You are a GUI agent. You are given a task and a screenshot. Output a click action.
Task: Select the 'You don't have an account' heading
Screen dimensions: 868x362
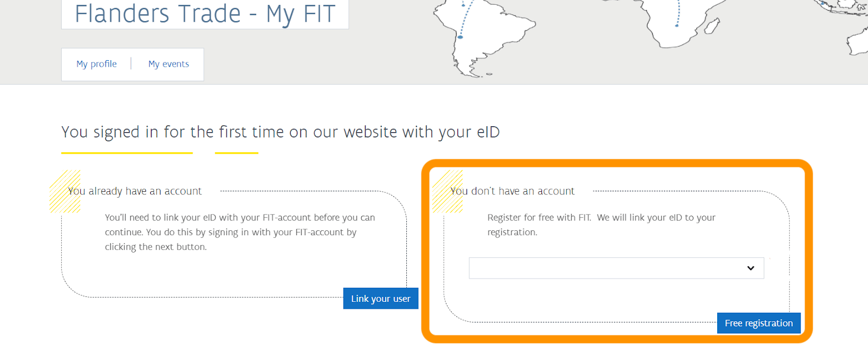513,191
